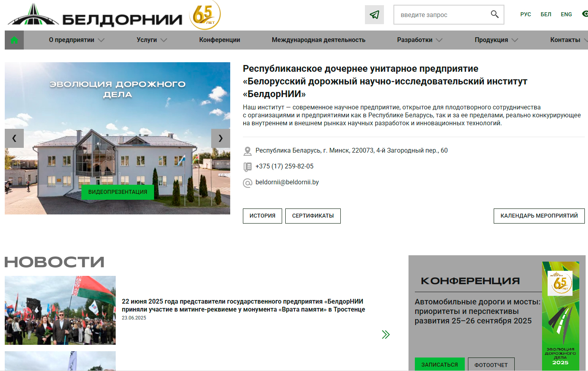Expand the Услуги menu chevron
Screen dimensions: 588x371
click(x=164, y=40)
